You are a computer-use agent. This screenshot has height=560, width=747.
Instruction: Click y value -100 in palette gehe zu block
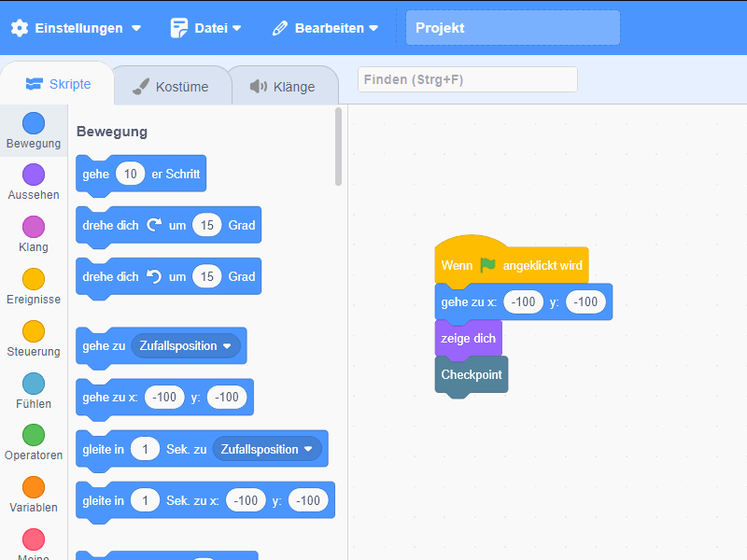click(227, 397)
